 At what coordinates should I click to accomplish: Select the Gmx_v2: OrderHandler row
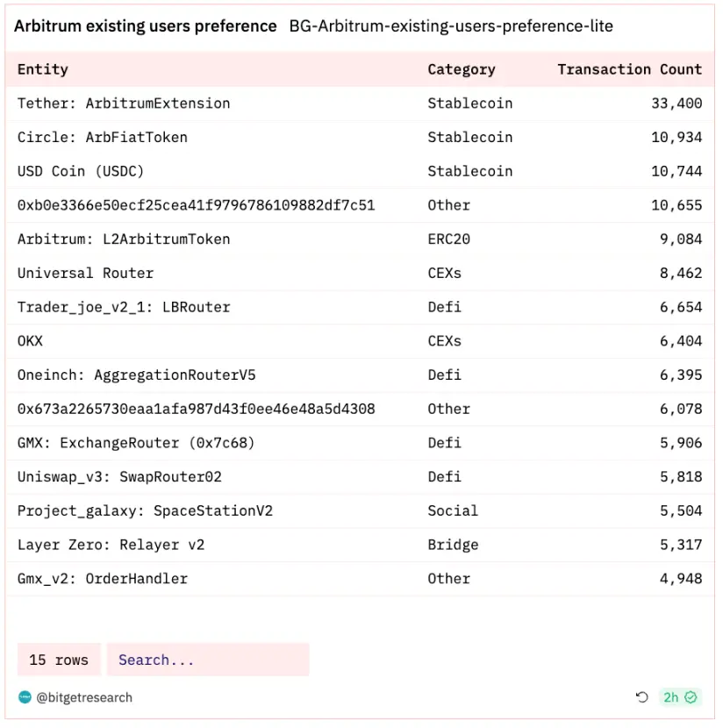(x=103, y=579)
